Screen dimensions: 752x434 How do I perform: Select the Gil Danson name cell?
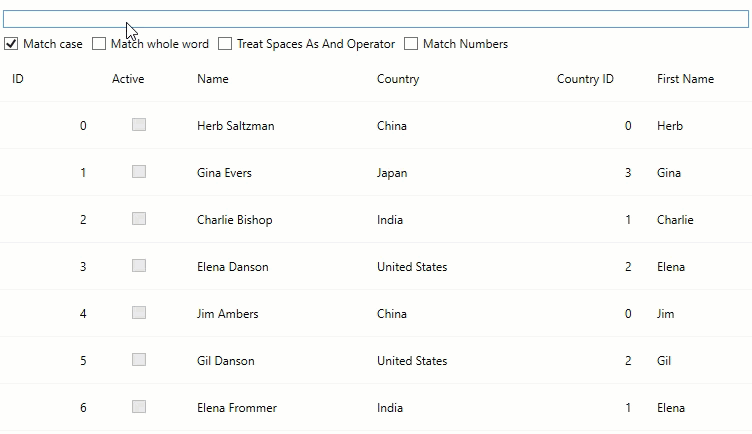pyautogui.click(x=226, y=361)
